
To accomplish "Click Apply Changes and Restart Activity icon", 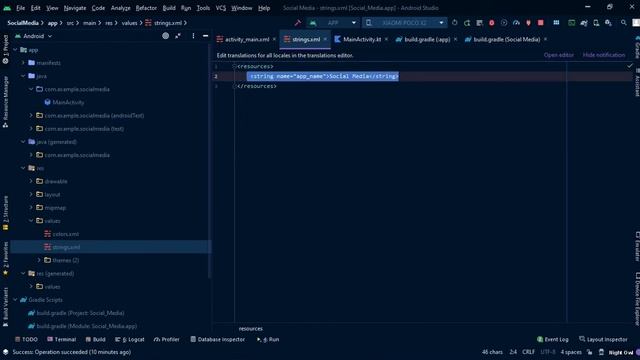I will pyautogui.click(x=467, y=23).
